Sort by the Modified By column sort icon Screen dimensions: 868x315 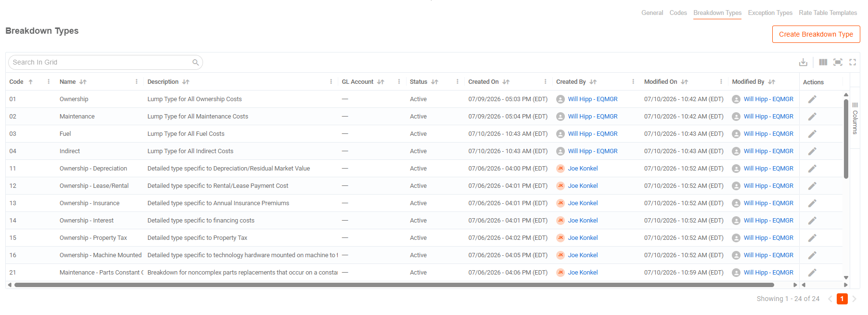771,82
